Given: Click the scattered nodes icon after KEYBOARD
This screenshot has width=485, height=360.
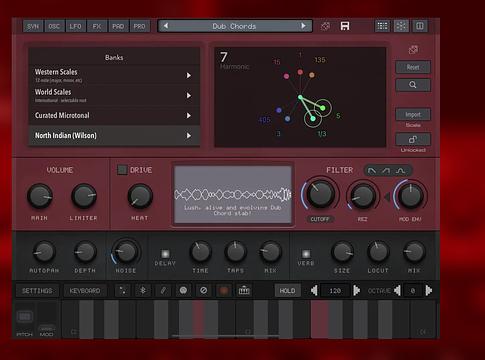Looking at the screenshot, I should point(123,291).
